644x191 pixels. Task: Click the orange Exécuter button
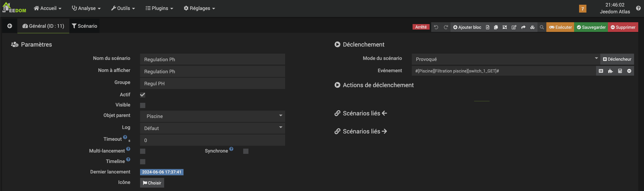[560, 27]
